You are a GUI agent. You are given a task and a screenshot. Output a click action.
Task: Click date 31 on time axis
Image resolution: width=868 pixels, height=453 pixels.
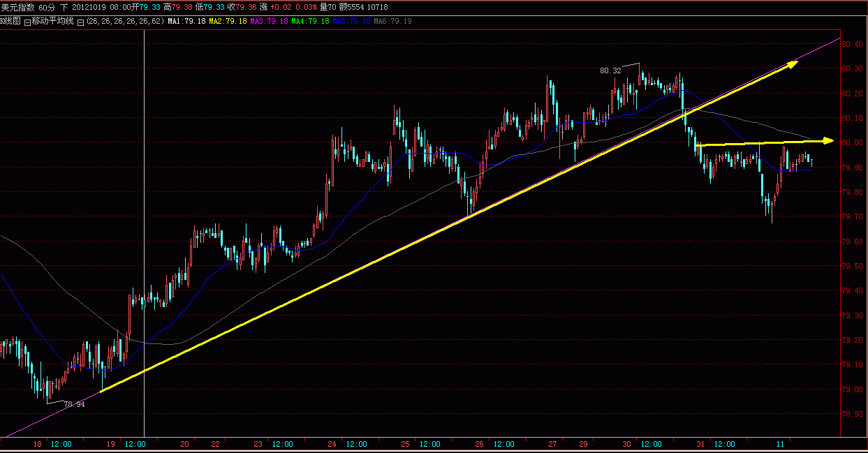click(x=700, y=444)
